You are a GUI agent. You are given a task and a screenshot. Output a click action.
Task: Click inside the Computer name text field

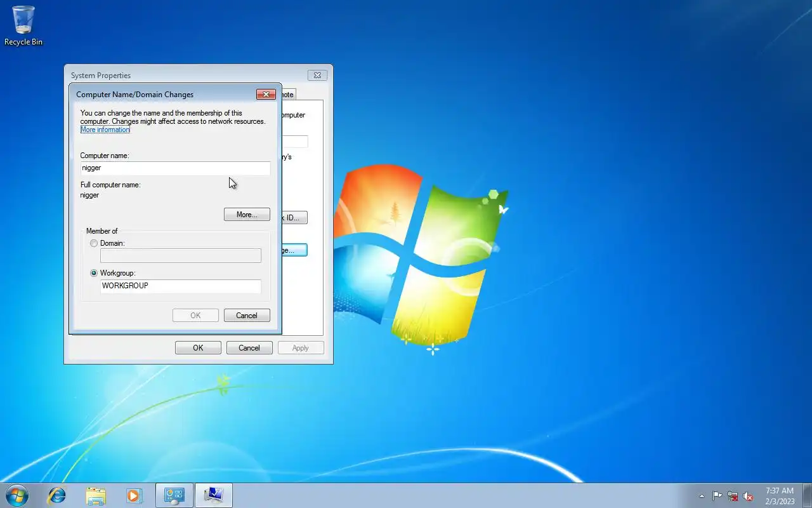[175, 168]
